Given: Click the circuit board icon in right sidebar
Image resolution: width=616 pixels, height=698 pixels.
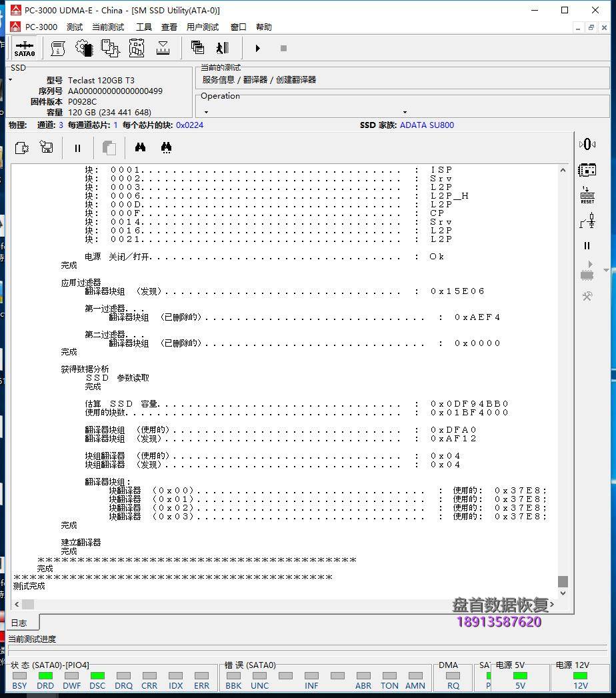Looking at the screenshot, I should click(x=587, y=169).
